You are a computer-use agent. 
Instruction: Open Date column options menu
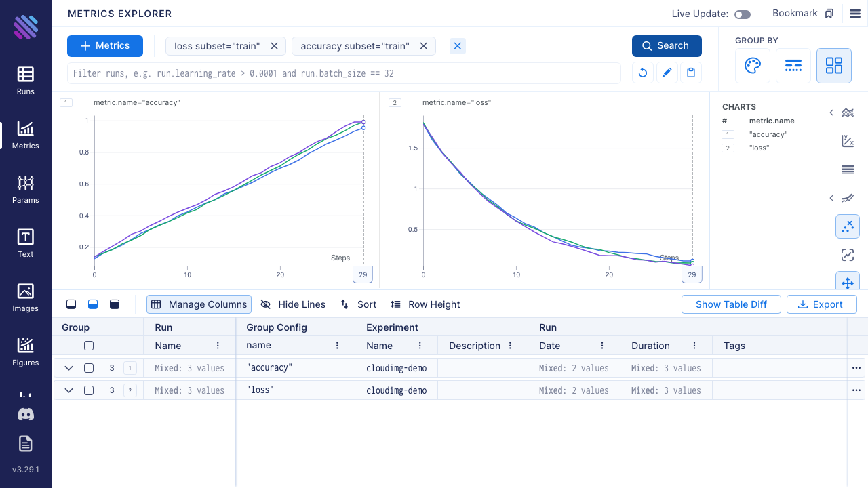coord(602,346)
